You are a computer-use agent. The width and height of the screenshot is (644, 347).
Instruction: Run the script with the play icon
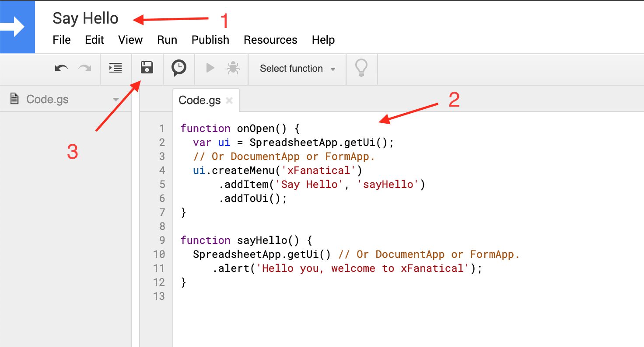[210, 68]
